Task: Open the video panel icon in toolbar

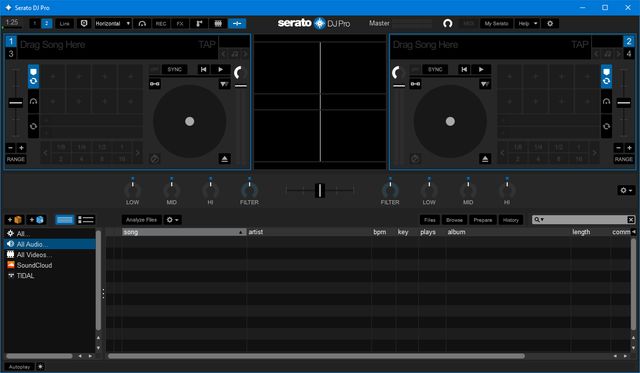Action: (218, 24)
